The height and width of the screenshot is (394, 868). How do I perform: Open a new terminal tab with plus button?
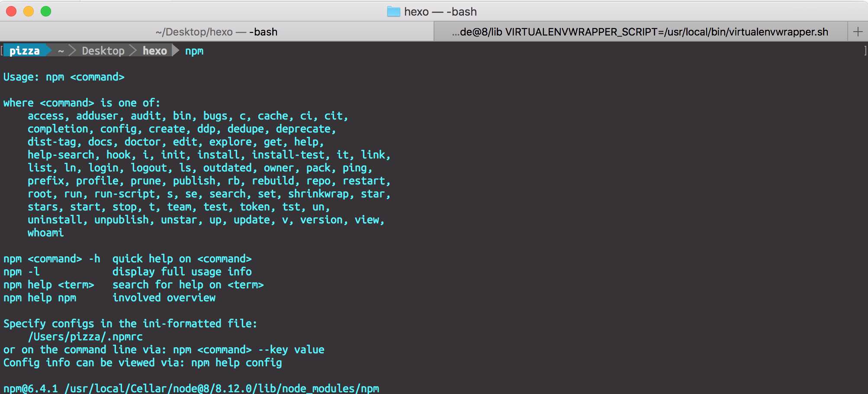click(858, 32)
